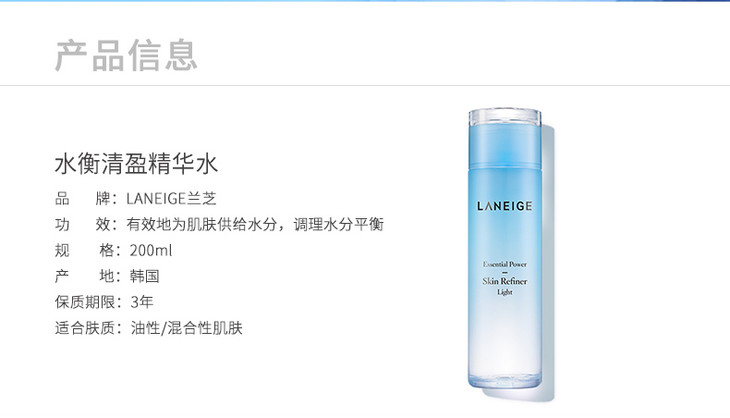Click the transparent bottle cap
730x418 pixels.
coord(505,118)
